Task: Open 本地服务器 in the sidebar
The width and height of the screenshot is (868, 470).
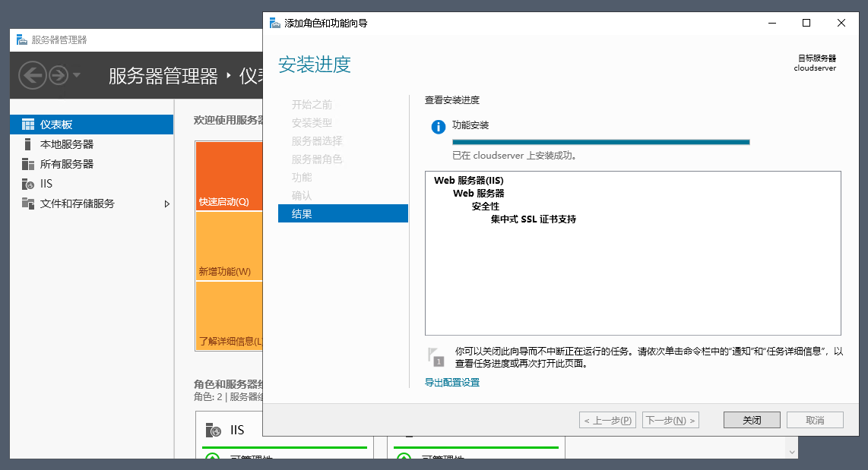Action: click(92, 144)
